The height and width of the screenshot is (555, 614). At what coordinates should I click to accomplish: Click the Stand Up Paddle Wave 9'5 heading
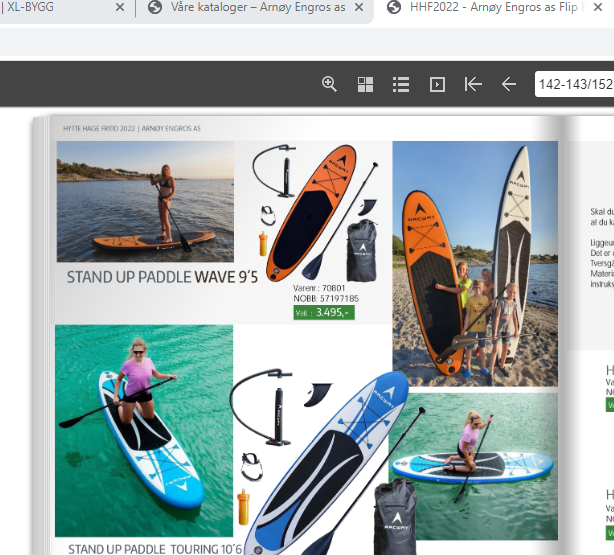(162, 277)
